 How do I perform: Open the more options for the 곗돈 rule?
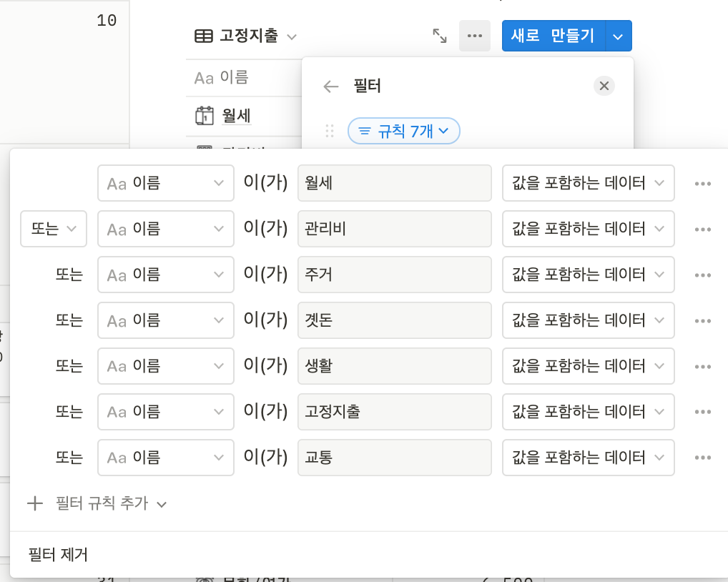tap(702, 321)
